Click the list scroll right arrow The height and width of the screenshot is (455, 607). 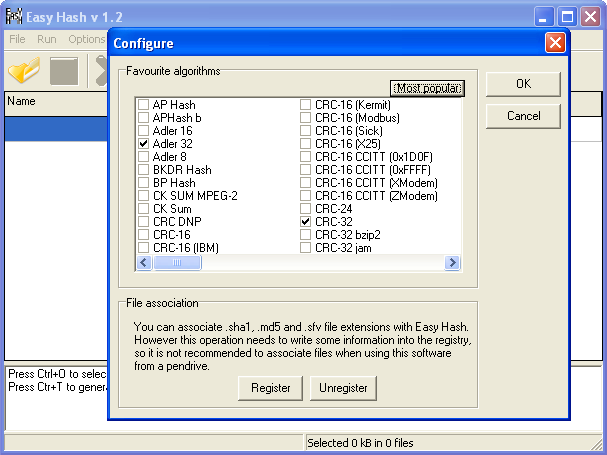tap(452, 263)
